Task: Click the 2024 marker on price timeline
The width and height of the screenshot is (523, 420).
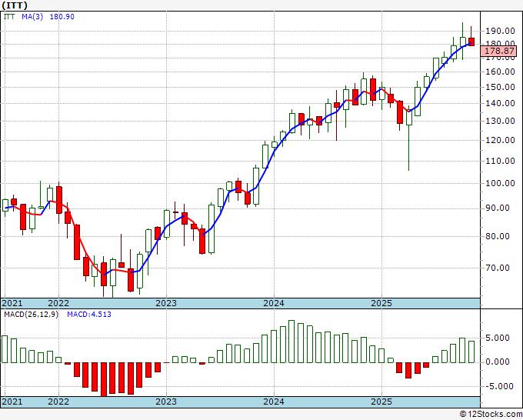Action: [274, 303]
